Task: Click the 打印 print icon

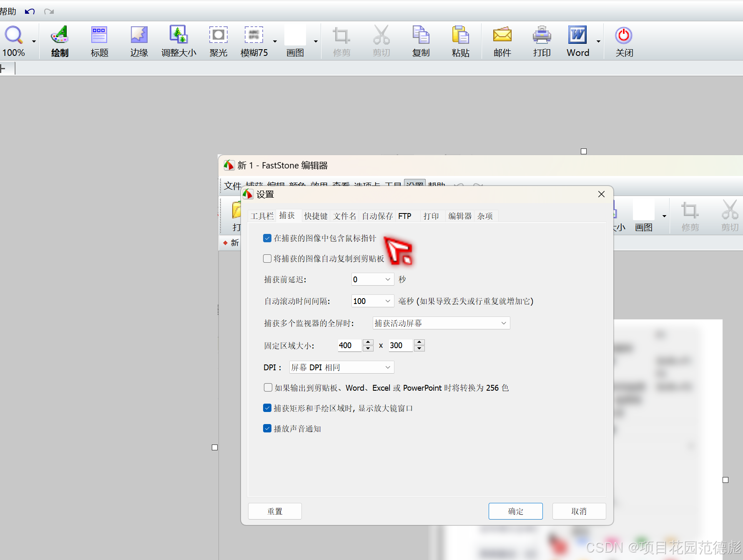Action: [x=542, y=35]
